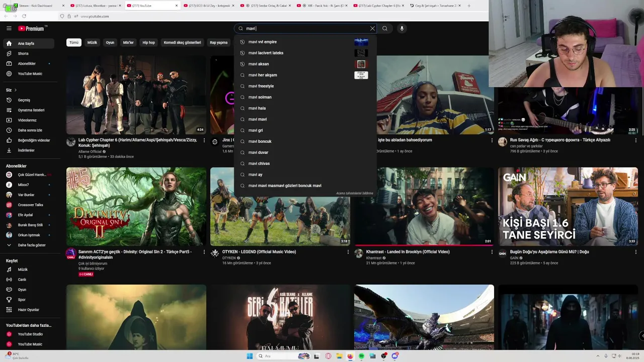Click the Allame Official channel name
This screenshot has height=362, width=644.
90,152
